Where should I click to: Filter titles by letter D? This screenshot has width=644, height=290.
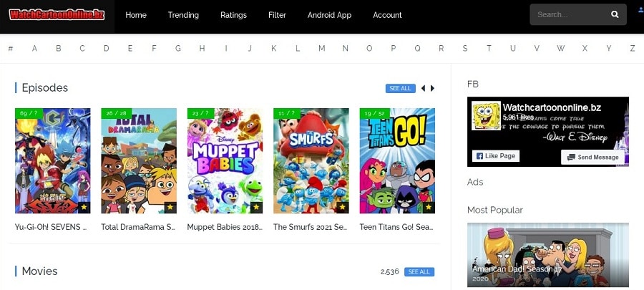107,49
